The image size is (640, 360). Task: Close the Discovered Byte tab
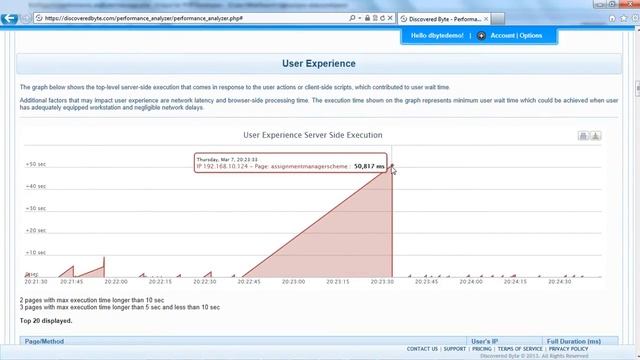click(x=486, y=19)
